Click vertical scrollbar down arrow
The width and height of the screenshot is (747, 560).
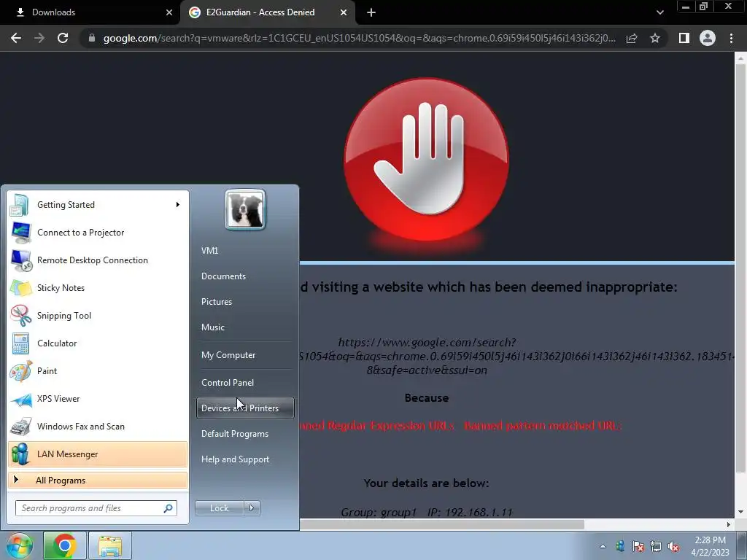pyautogui.click(x=741, y=513)
